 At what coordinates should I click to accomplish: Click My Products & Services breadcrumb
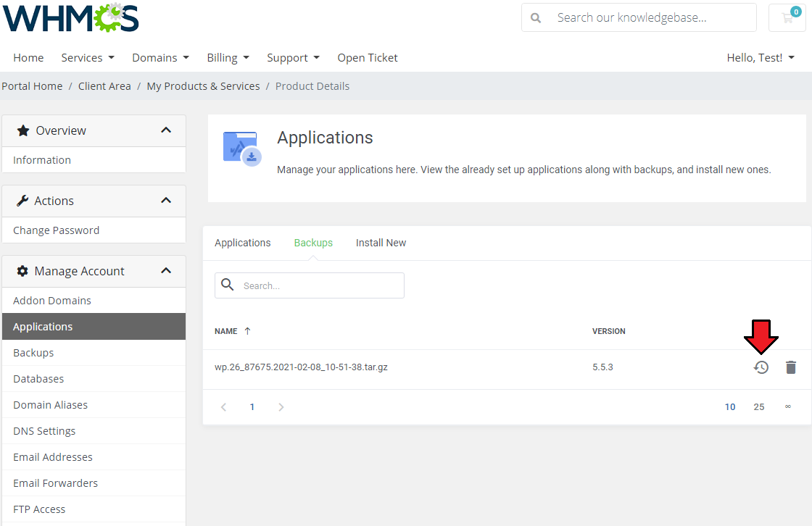coord(203,86)
